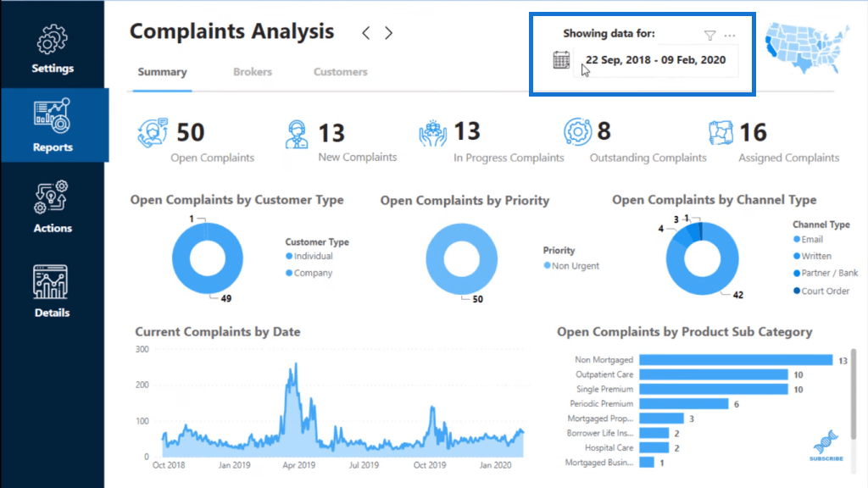Click the USA map icon
Image resolution: width=868 pixels, height=488 pixels.
click(807, 48)
